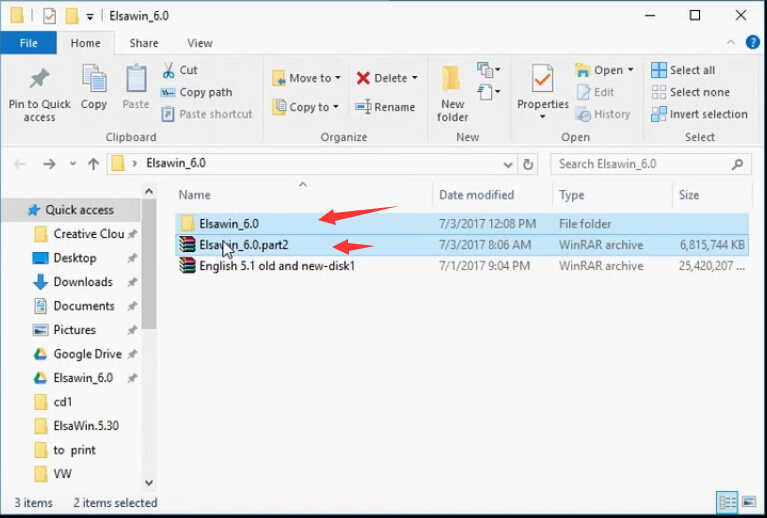The image size is (767, 518).
Task: Create a New folder
Action: pyautogui.click(x=452, y=95)
